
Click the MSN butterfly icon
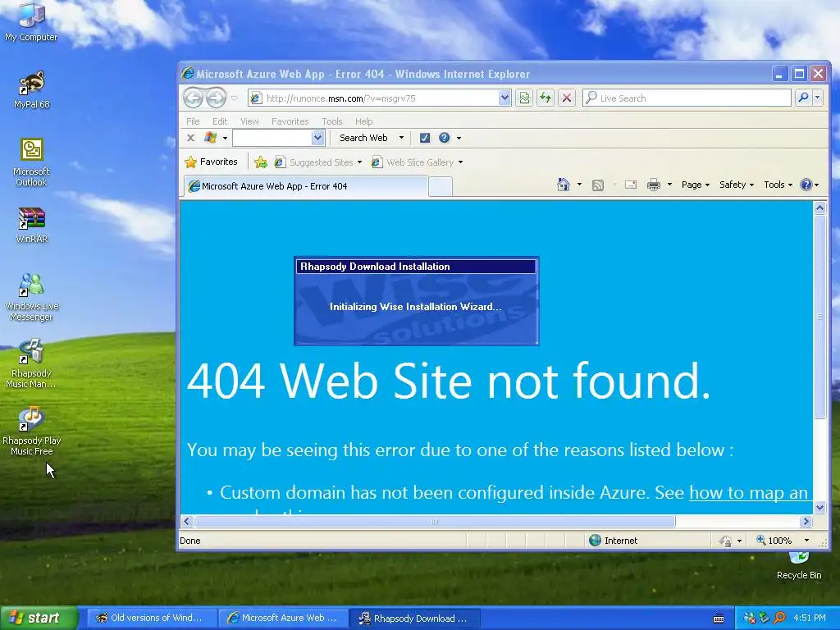(211, 138)
